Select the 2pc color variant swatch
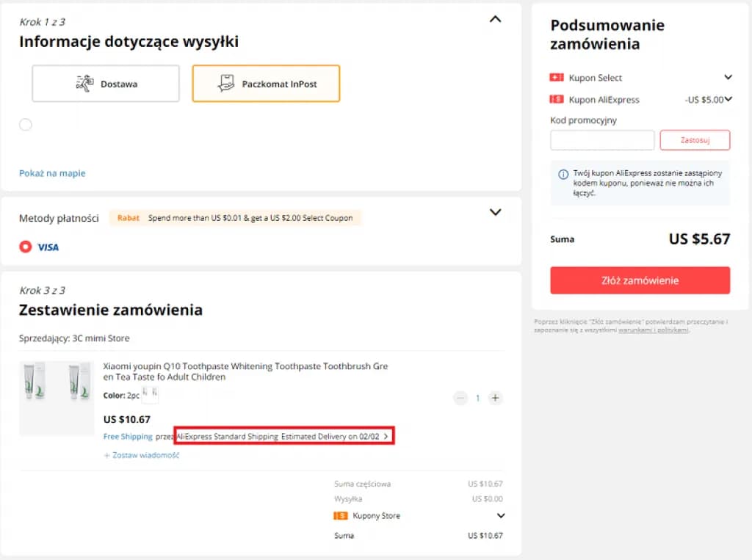752x560 pixels. 150,394
